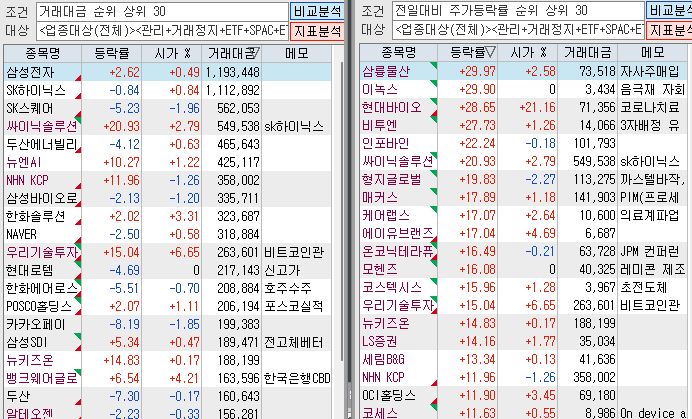
Task: Select 모헨즈 stock row
Action: tap(523, 269)
